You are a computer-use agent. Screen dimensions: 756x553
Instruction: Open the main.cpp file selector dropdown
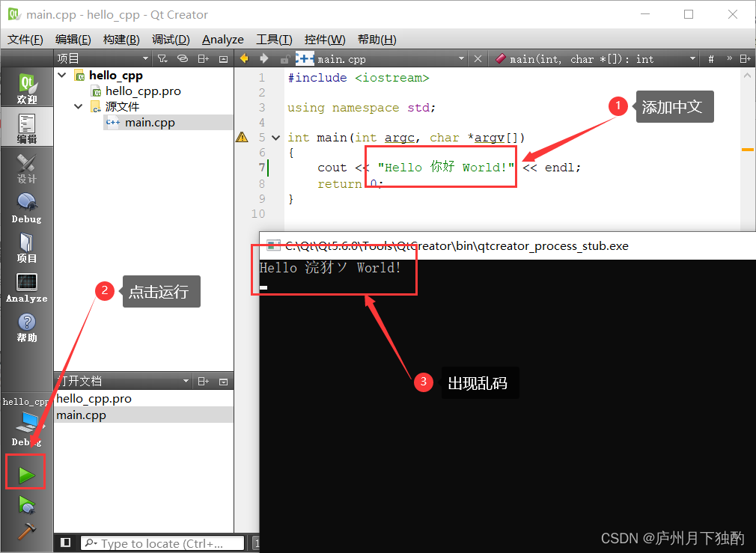coord(461,59)
